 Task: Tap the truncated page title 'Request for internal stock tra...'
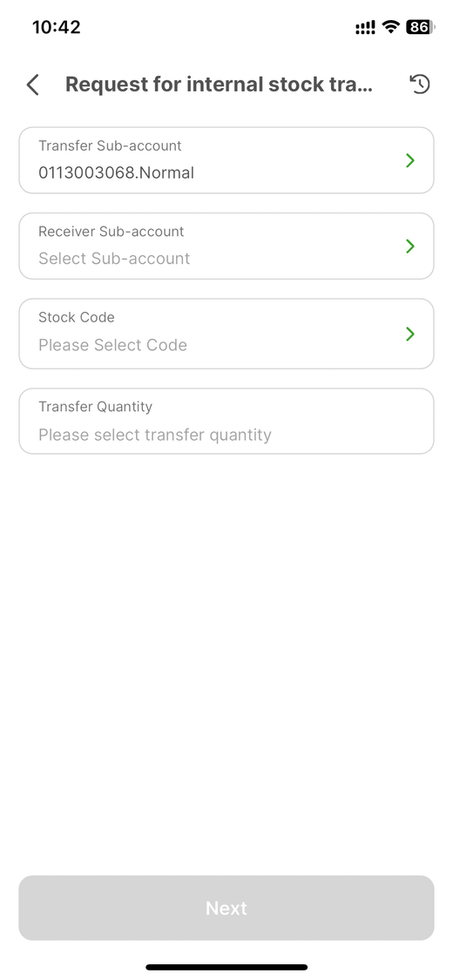click(x=219, y=84)
